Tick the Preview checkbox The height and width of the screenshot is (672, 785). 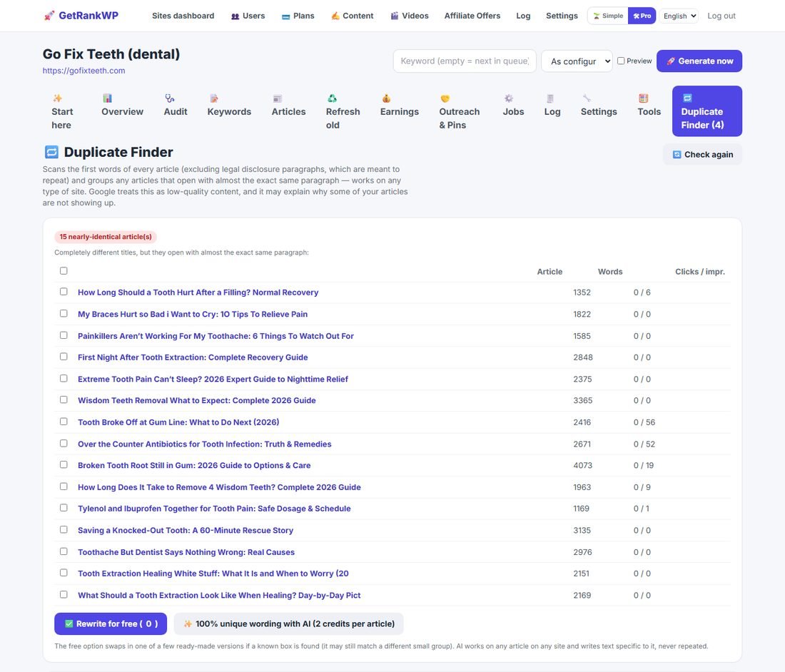click(x=621, y=61)
